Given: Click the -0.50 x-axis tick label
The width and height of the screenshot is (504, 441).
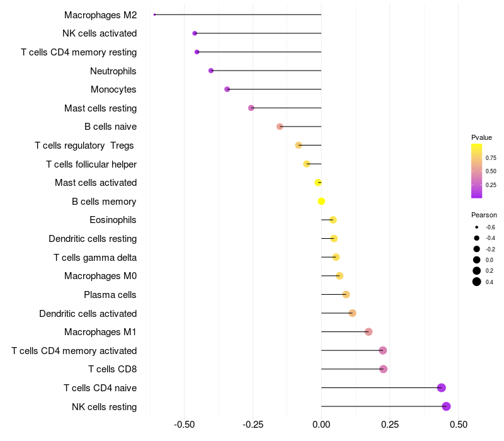Looking at the screenshot, I should point(184,425).
